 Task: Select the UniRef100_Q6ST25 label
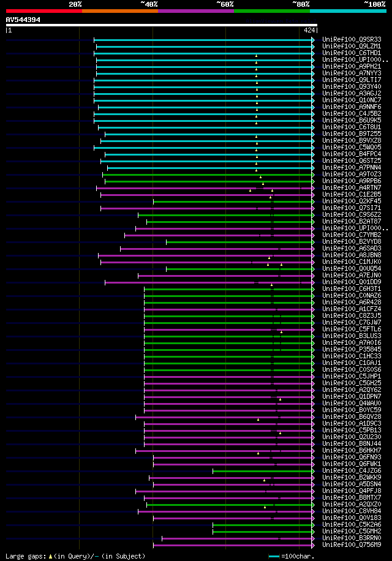tap(352, 161)
